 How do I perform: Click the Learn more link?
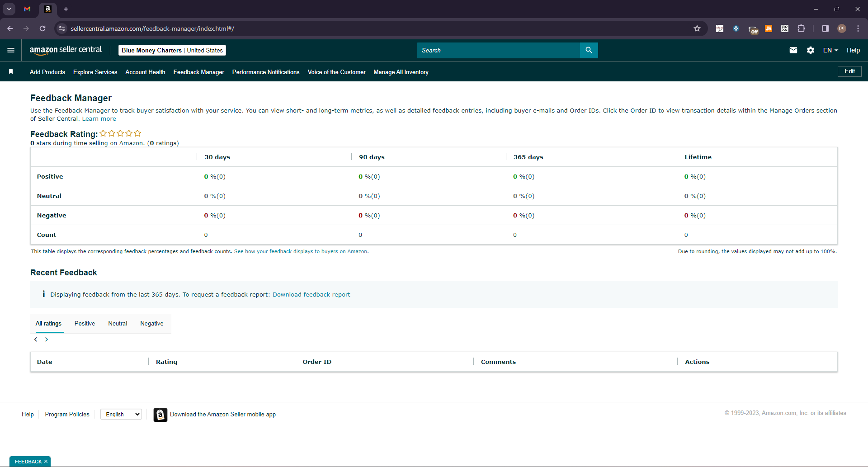[x=99, y=119]
